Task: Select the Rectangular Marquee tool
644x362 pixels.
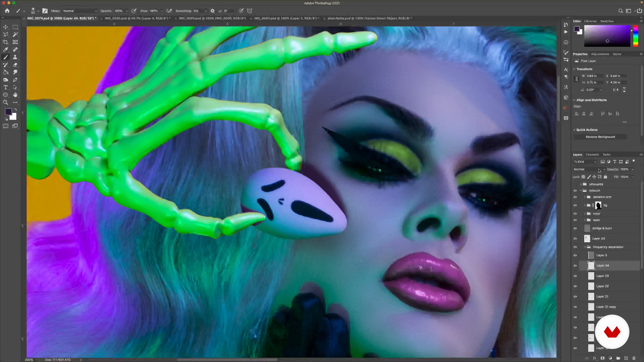Action: [x=15, y=27]
